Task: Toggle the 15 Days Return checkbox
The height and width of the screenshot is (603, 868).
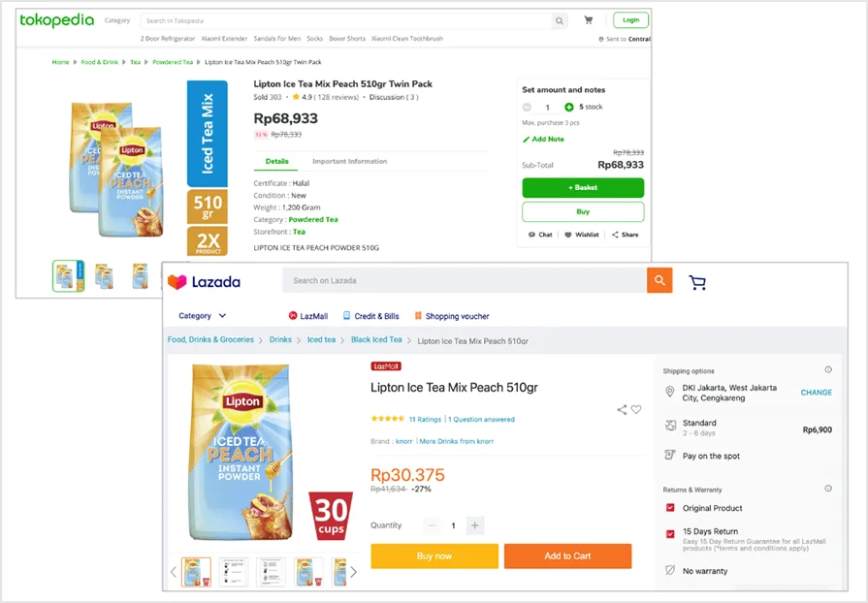Action: click(670, 532)
